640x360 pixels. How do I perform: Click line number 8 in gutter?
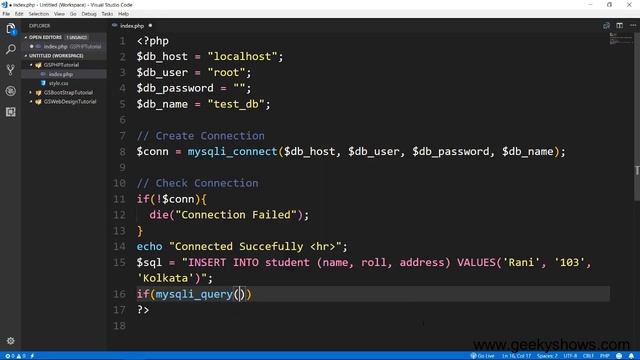(x=122, y=152)
